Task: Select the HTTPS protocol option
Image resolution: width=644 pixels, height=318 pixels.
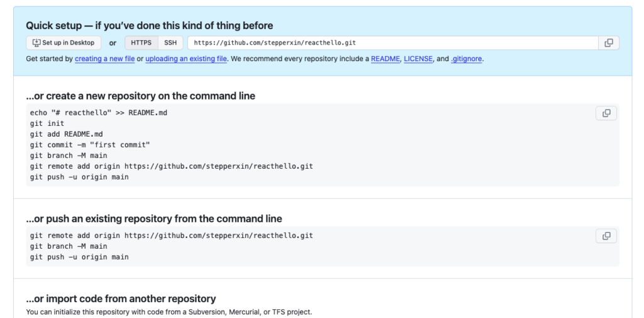Action: (142, 43)
